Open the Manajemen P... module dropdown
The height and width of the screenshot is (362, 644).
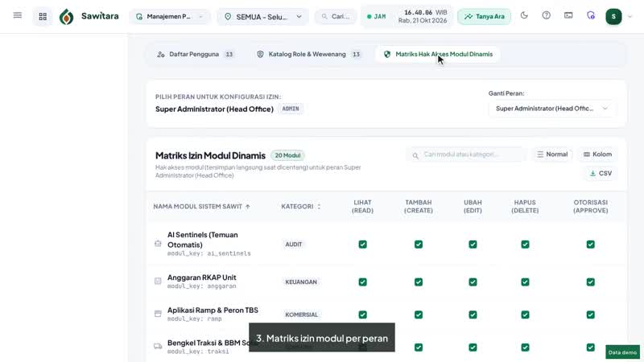click(x=169, y=16)
